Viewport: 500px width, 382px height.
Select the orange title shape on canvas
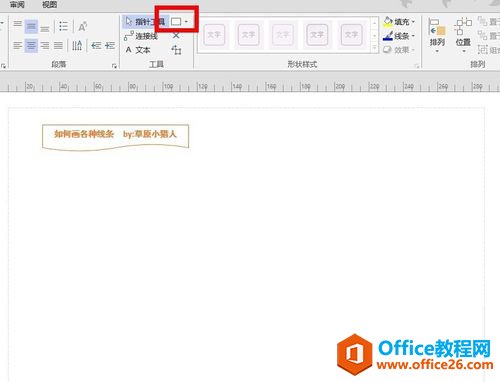(x=115, y=137)
